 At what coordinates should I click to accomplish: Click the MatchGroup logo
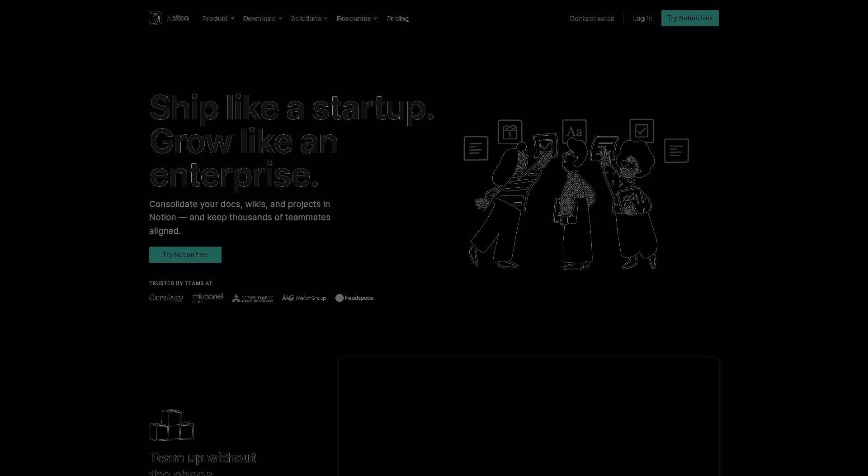(304, 298)
